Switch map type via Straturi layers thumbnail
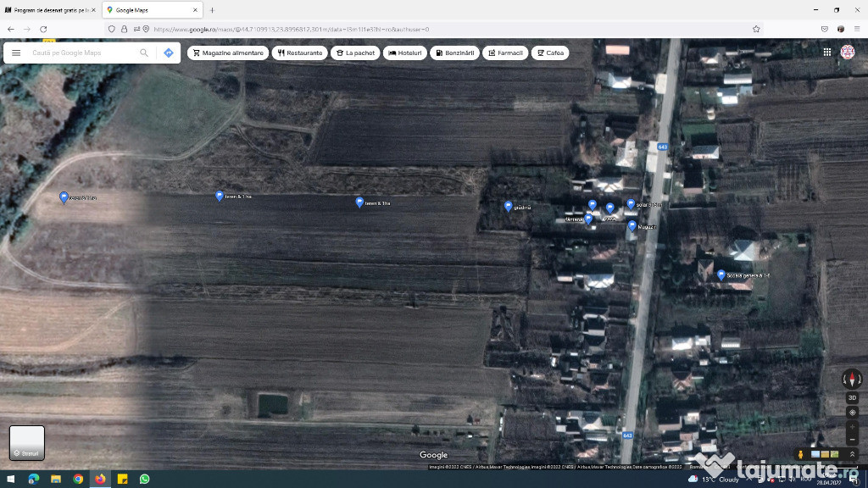This screenshot has height=488, width=868. [x=27, y=443]
